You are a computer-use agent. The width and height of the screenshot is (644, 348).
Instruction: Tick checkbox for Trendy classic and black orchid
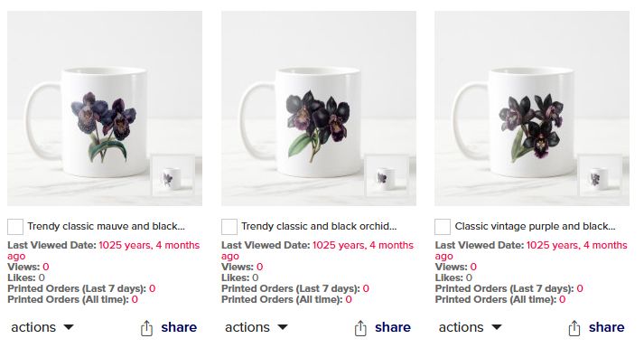(229, 227)
